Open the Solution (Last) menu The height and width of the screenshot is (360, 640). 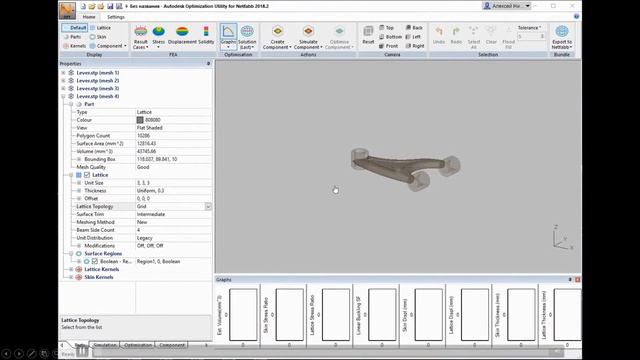tap(247, 37)
